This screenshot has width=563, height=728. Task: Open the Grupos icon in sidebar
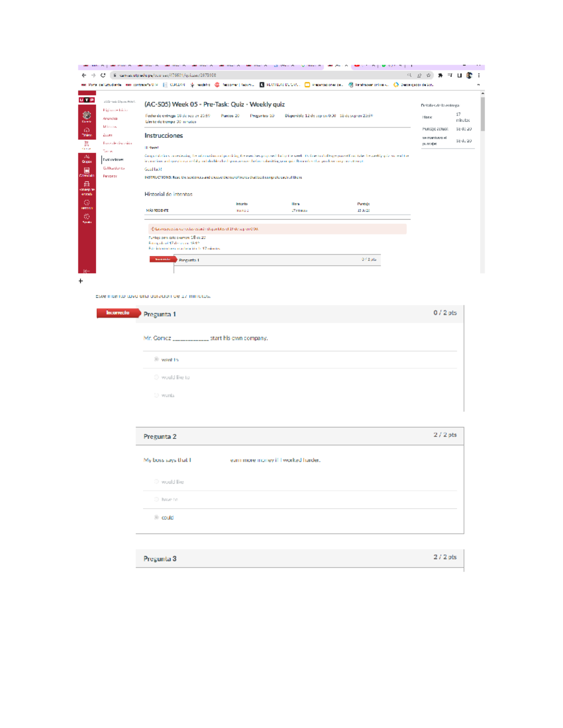pyautogui.click(x=87, y=158)
